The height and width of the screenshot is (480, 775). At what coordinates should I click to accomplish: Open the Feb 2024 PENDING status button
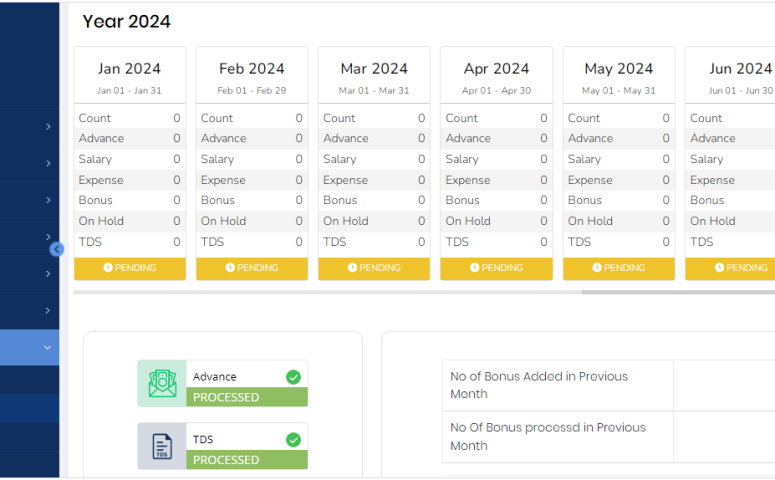tap(252, 268)
